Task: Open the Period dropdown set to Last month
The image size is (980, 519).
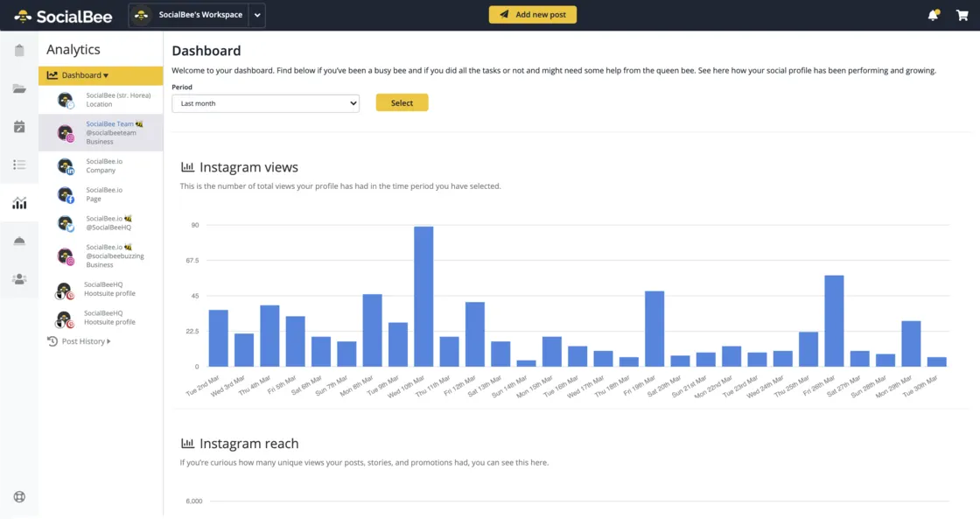Action: tap(266, 103)
